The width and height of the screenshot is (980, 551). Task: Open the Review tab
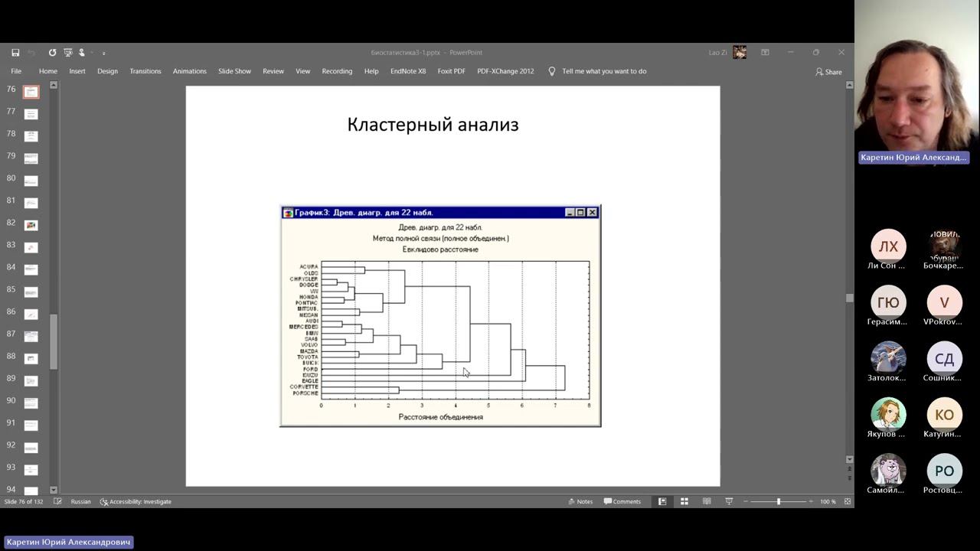click(x=273, y=71)
